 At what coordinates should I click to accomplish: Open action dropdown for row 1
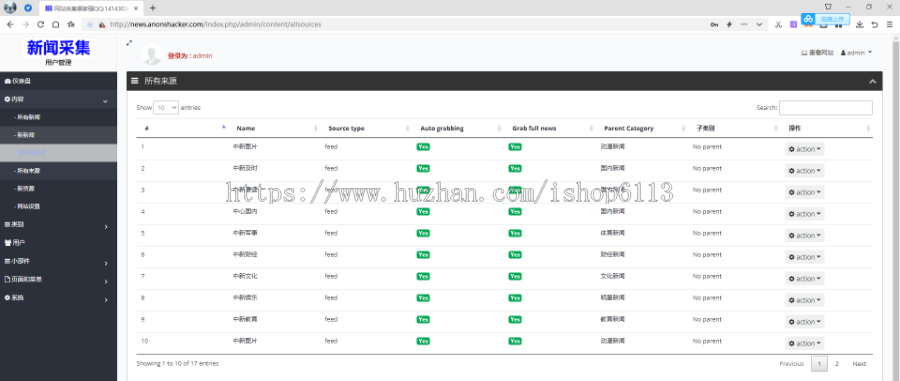(x=805, y=149)
